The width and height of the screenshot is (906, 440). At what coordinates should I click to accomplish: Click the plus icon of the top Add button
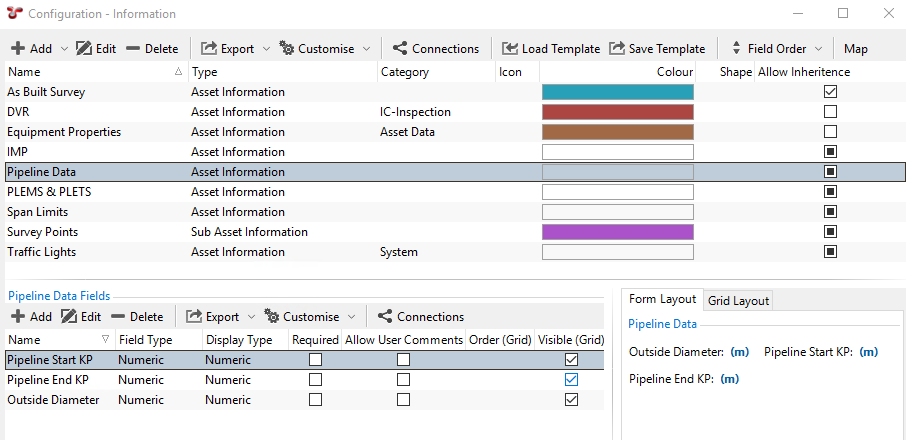click(18, 49)
